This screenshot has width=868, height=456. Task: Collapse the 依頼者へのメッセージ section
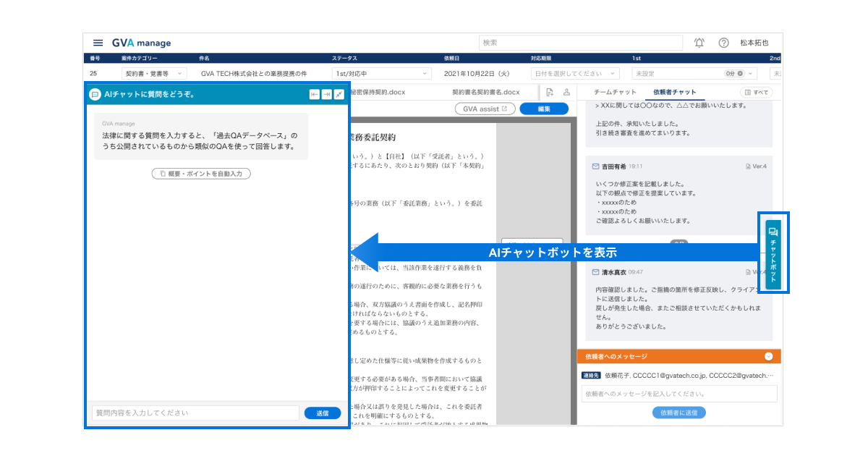click(x=768, y=356)
